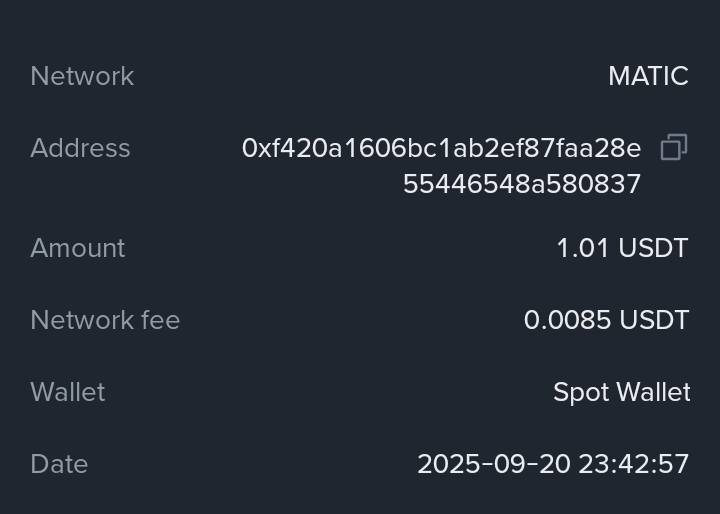Click the Network field label
The image size is (720, 514).
pos(82,76)
